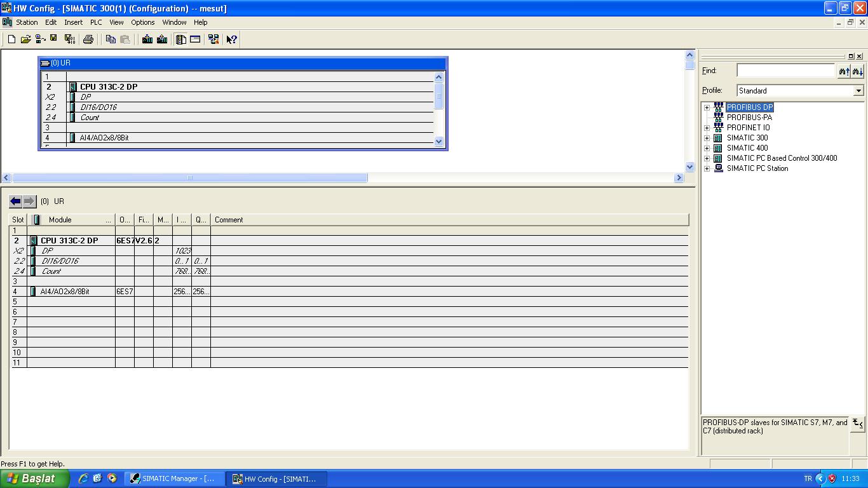This screenshot has height=488, width=868.
Task: Click the back arrow in rack detail
Action: [15, 201]
